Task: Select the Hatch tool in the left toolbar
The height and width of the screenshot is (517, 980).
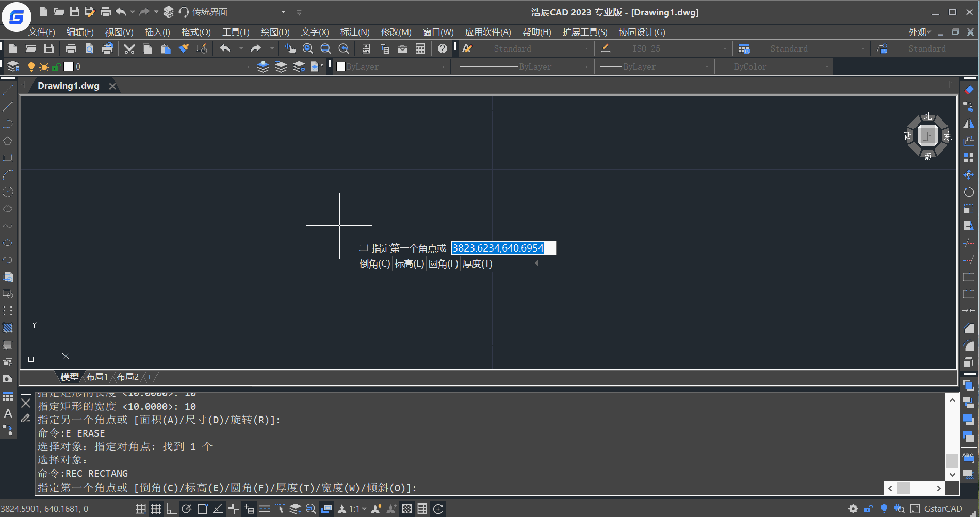Action: coord(8,328)
